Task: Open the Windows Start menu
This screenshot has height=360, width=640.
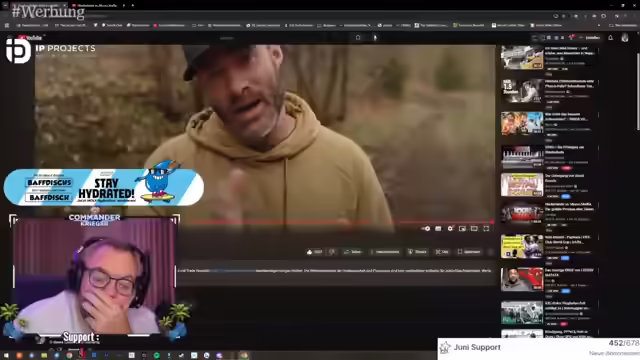Action: click(6, 356)
